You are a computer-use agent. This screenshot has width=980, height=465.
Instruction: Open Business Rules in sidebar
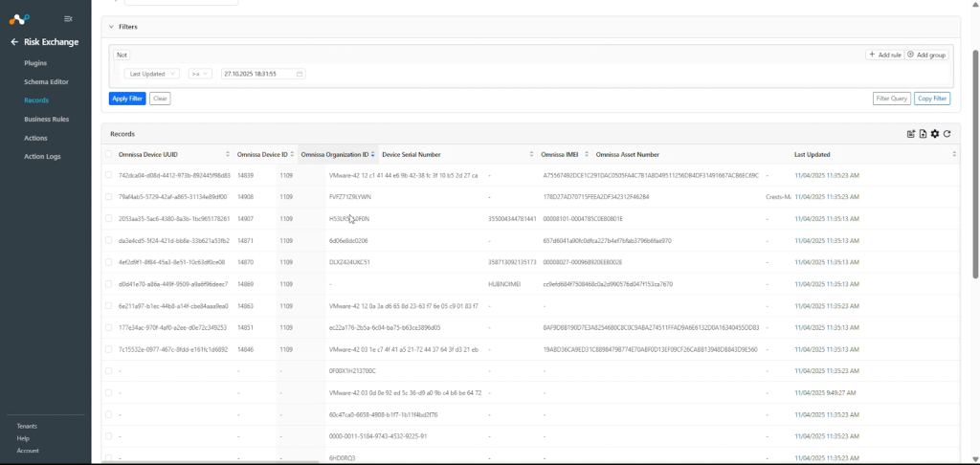coord(46,119)
